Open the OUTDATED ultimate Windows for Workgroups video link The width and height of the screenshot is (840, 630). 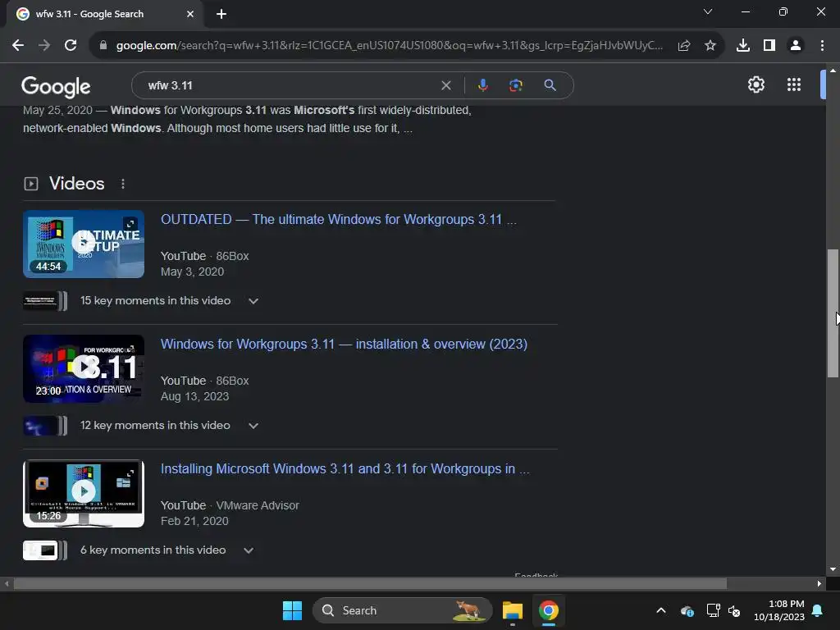tap(339, 220)
